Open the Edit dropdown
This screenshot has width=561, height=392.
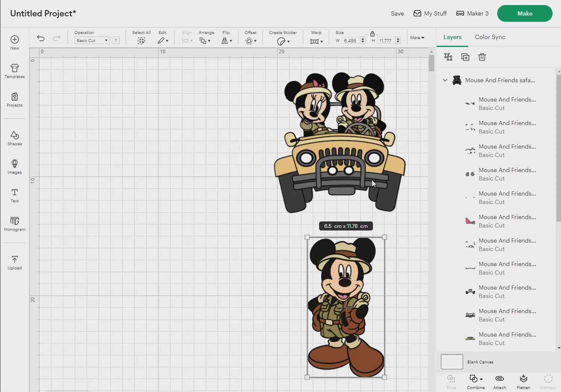(163, 41)
